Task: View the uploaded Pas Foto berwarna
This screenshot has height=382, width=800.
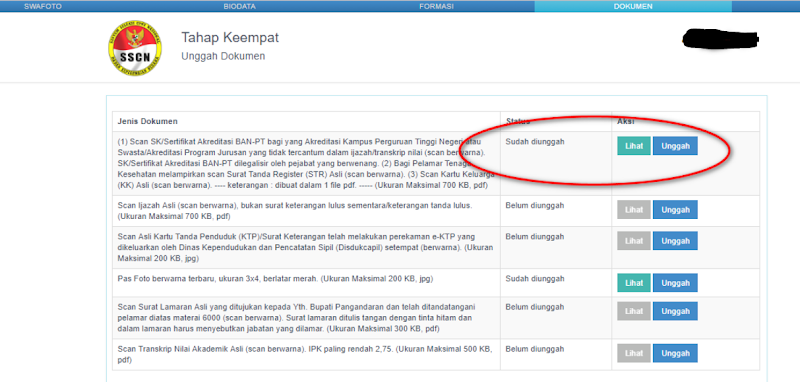Action: tap(634, 283)
